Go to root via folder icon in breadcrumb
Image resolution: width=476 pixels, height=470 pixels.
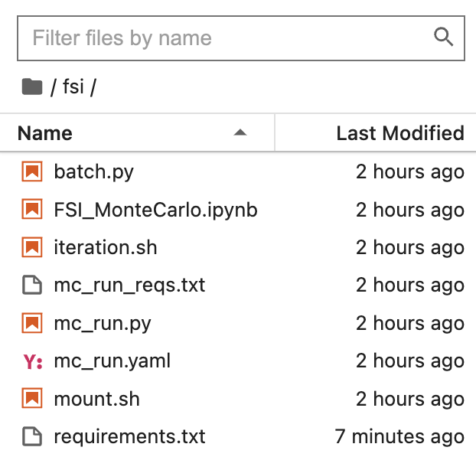32,87
